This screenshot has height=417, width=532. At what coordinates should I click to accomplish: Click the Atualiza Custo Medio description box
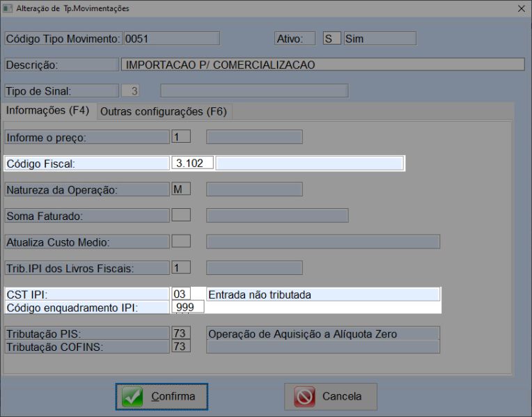[x=323, y=242]
